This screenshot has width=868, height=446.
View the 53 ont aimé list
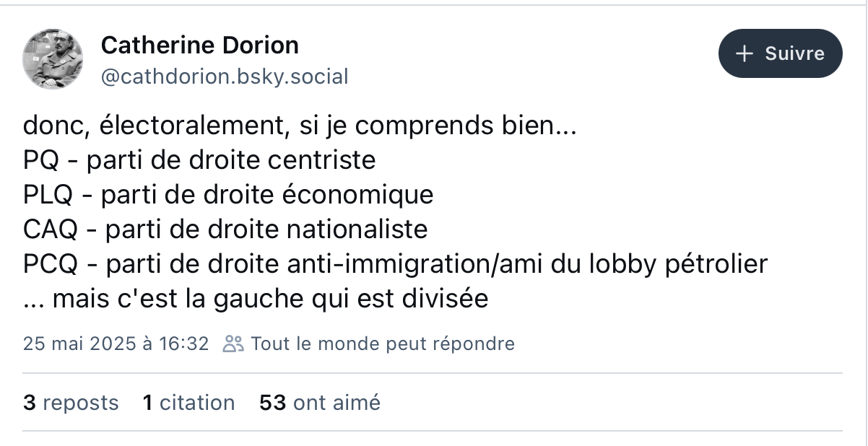pos(320,403)
